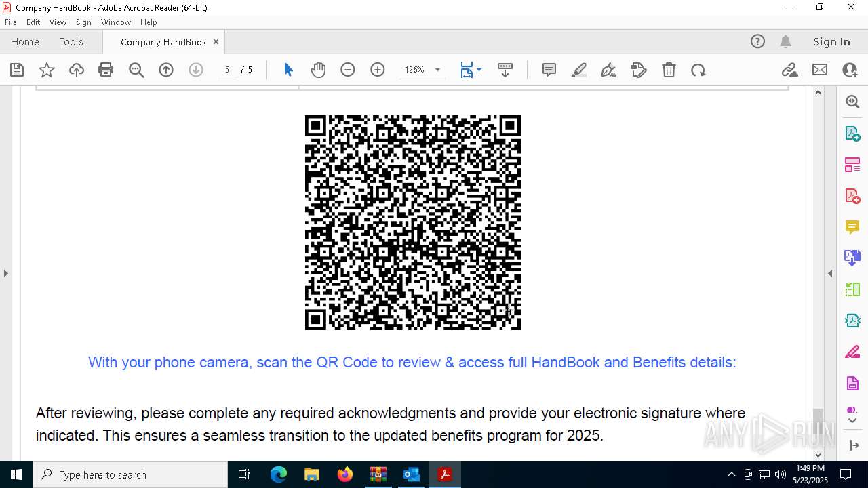This screenshot has width=868, height=488.
Task: Click the page number field showing 5
Action: pos(227,70)
